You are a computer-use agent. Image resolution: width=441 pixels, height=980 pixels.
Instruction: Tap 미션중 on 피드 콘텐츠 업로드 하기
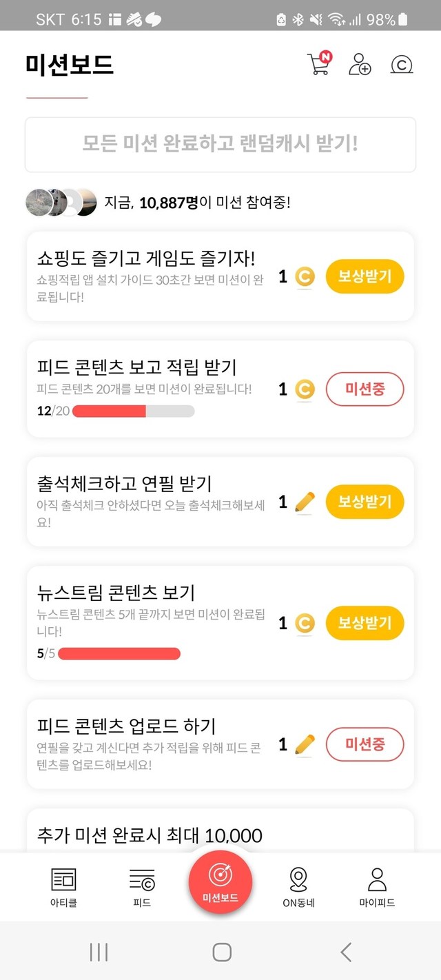click(365, 744)
